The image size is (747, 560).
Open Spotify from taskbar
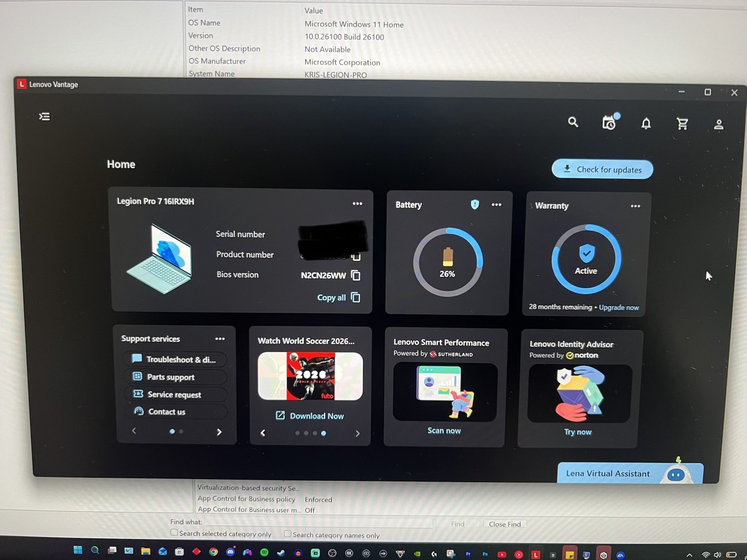[264, 553]
